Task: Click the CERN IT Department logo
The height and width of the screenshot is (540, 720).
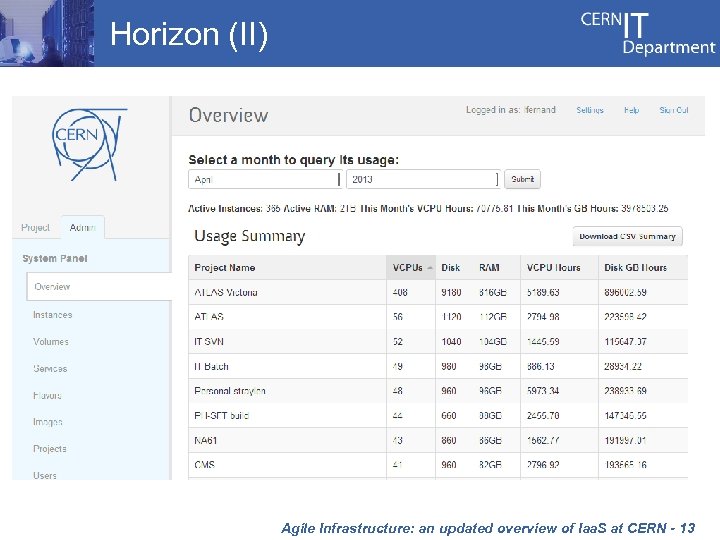Action: (x=647, y=33)
